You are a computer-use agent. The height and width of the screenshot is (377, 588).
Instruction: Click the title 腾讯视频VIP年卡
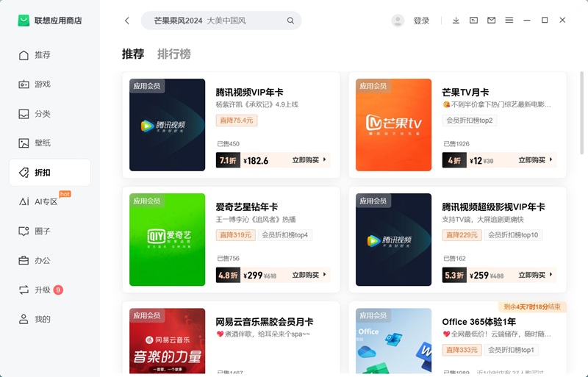point(249,93)
